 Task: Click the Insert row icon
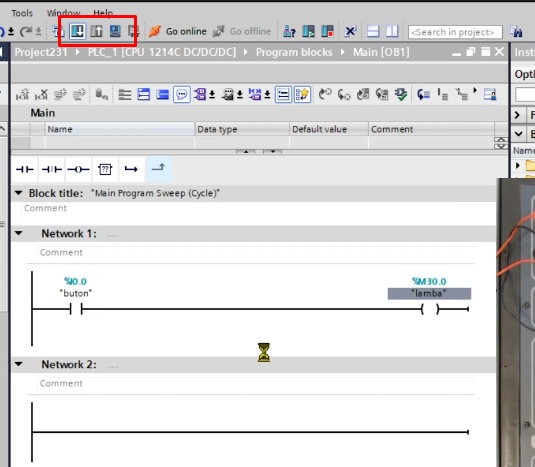point(60,94)
